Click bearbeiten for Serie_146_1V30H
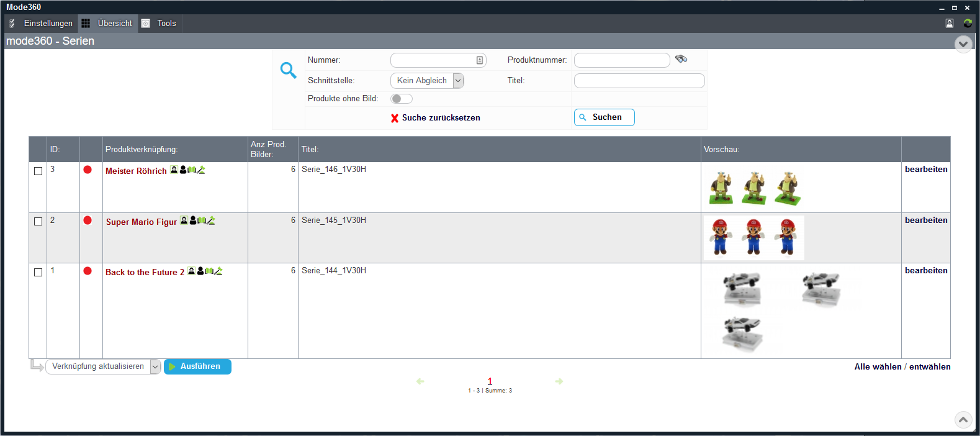Screen dimensions: 980x436 [926, 170]
